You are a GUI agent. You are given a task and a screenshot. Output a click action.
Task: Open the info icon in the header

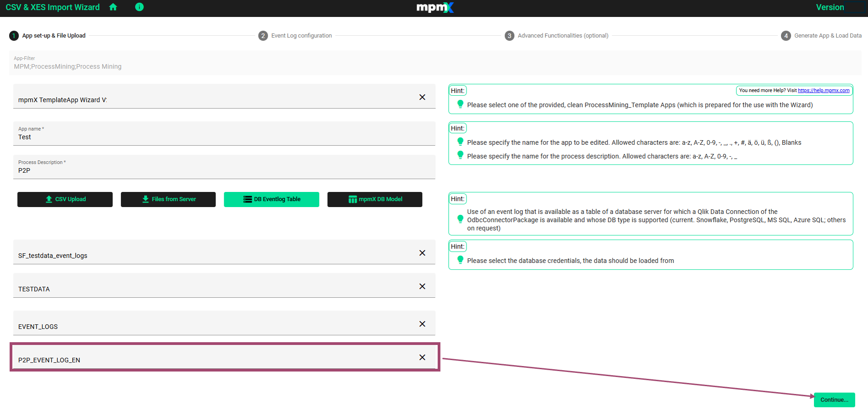pos(140,7)
